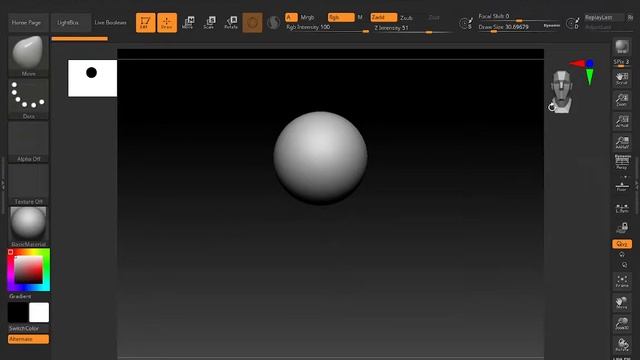Click the right brush size D icon

tap(572, 23)
